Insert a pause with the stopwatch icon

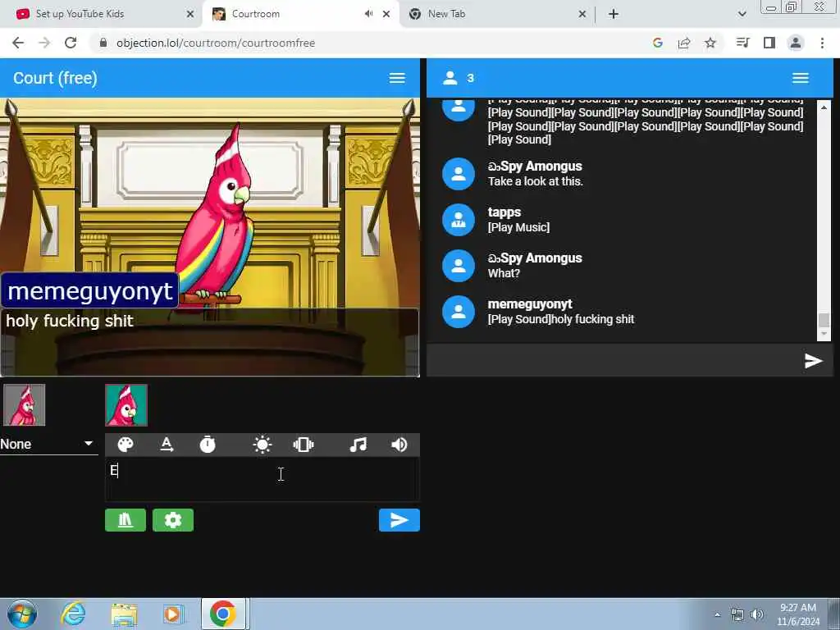point(208,445)
